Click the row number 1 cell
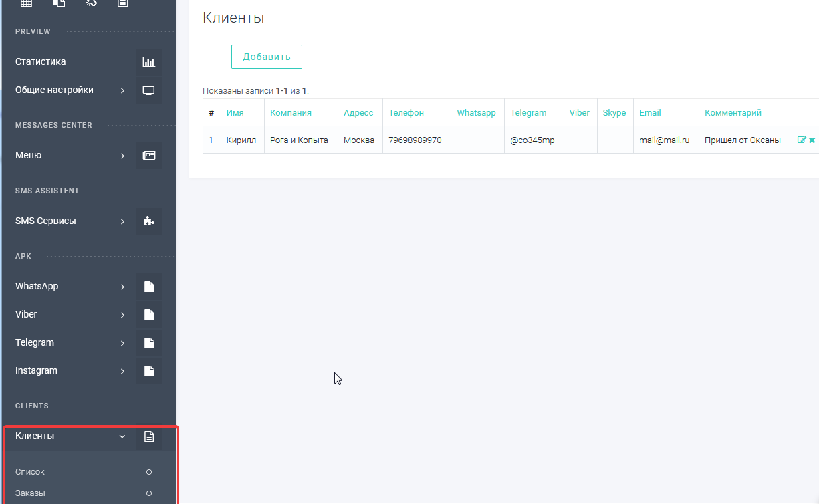This screenshot has width=819, height=504. point(211,140)
